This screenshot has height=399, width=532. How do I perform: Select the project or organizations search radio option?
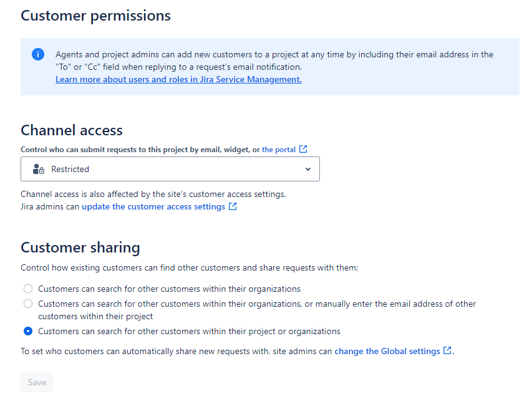(28, 331)
